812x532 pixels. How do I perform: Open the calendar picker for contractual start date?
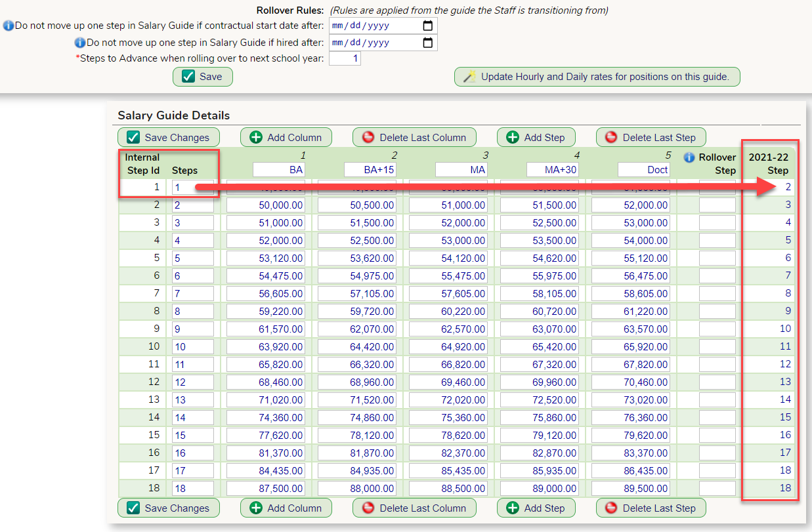[429, 26]
